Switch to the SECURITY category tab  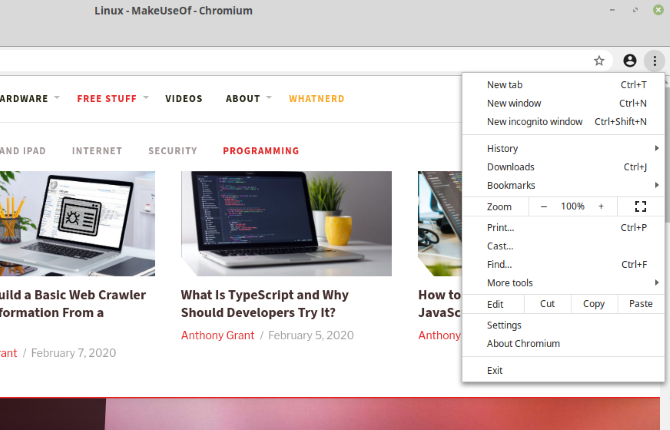coord(173,151)
